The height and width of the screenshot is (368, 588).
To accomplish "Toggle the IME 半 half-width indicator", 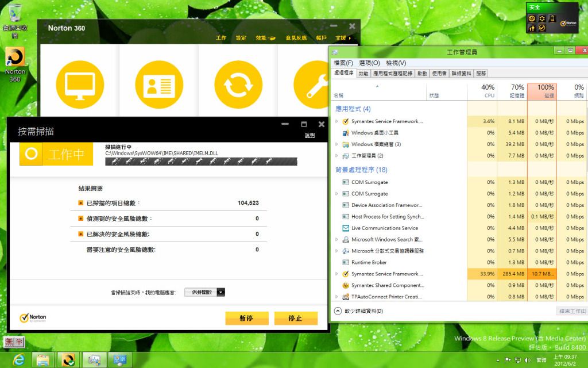I will point(19,342).
